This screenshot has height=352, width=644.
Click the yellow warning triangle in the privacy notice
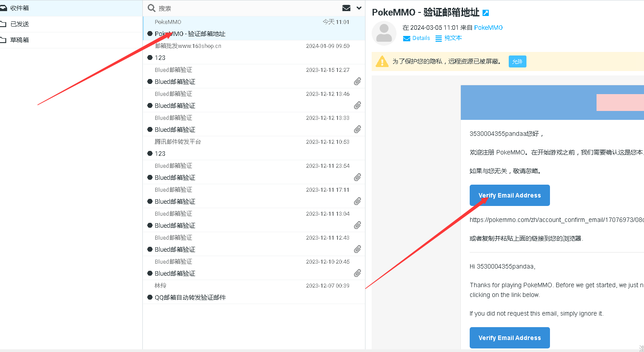click(382, 62)
